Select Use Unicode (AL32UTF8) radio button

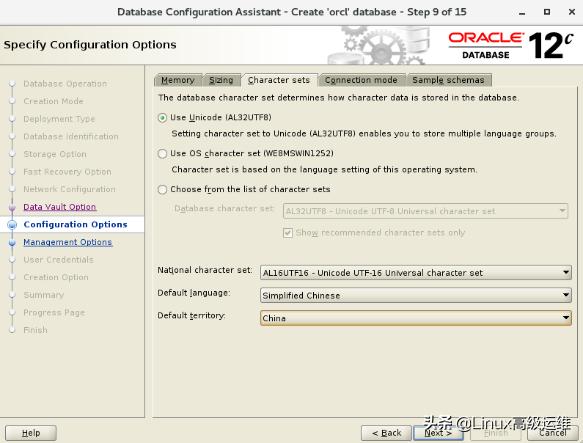point(162,118)
